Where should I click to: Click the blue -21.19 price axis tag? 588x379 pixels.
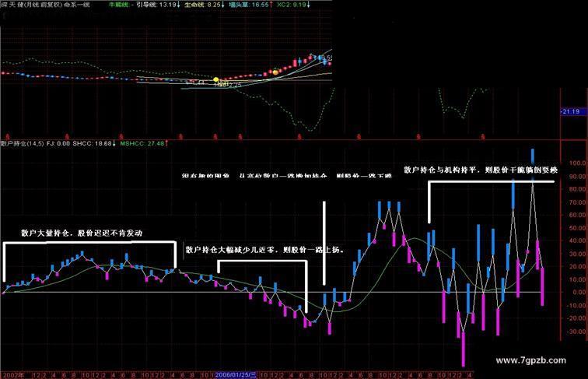(x=572, y=111)
